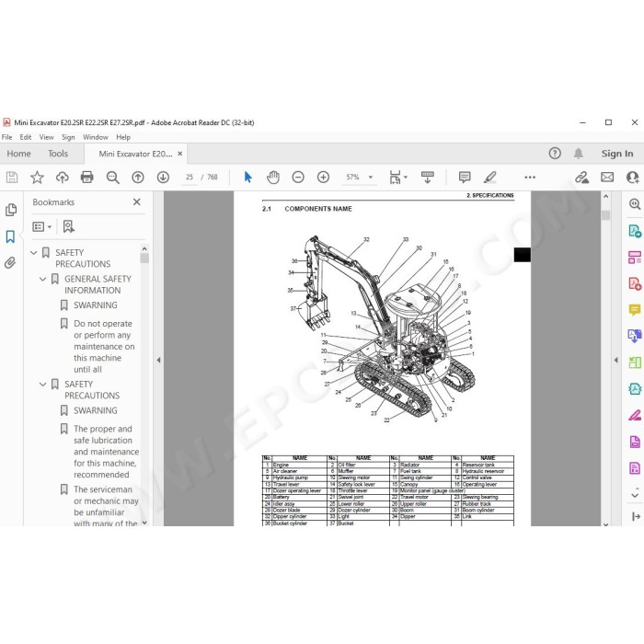Collapse GENERAL SAFETY INFORMATION bookmark
644x644 pixels.
click(42, 279)
